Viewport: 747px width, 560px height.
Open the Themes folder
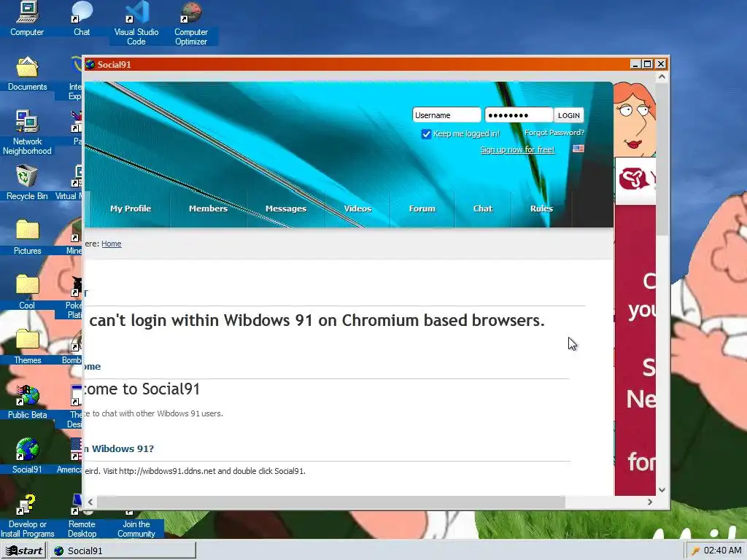click(27, 346)
